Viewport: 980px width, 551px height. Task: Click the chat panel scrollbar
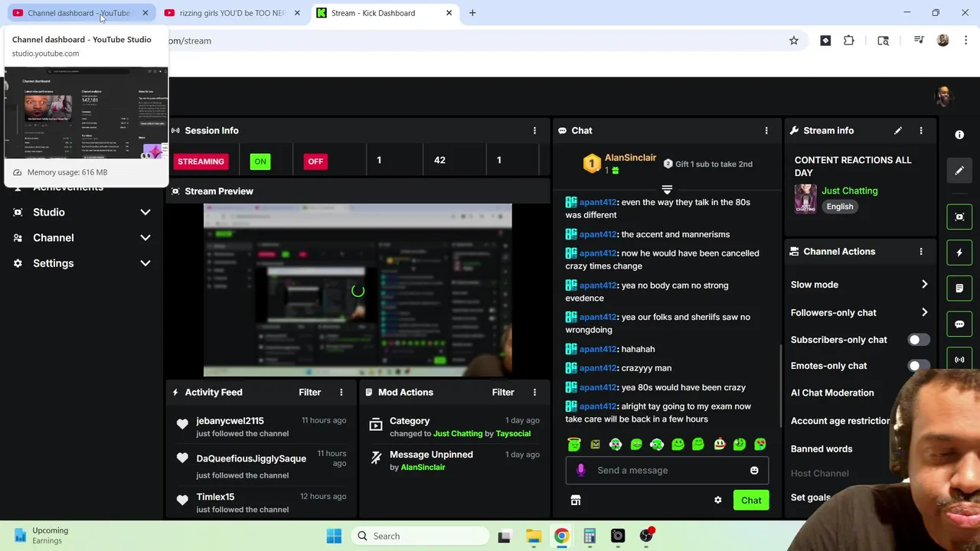point(780,386)
